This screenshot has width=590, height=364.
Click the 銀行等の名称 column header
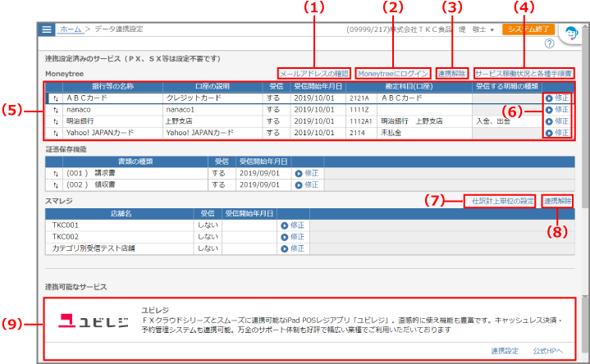[113, 86]
